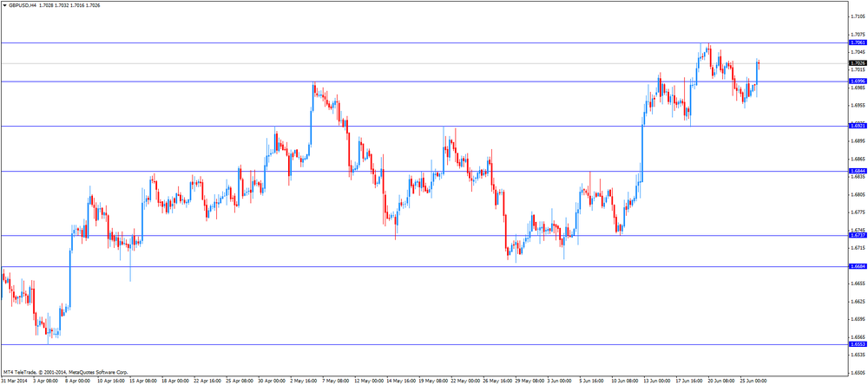Click the 1.6505 price scale value

(x=858, y=372)
